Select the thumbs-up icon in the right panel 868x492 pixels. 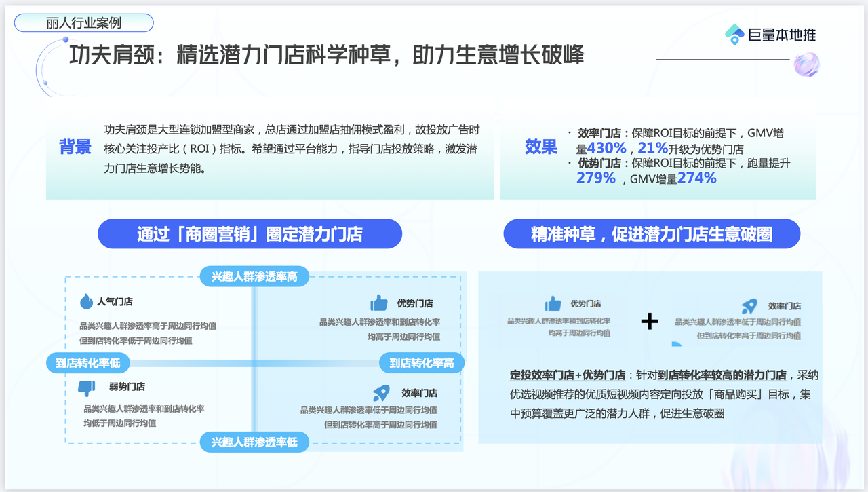click(x=553, y=303)
